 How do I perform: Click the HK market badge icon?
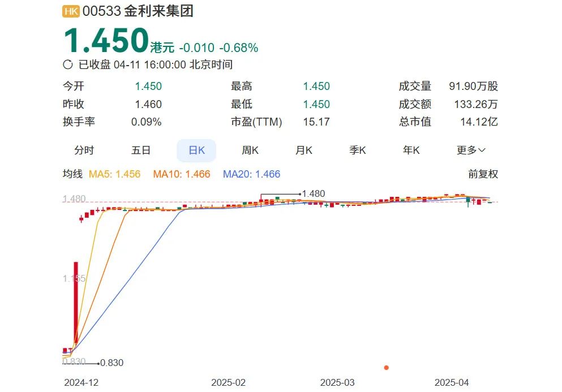(x=71, y=11)
